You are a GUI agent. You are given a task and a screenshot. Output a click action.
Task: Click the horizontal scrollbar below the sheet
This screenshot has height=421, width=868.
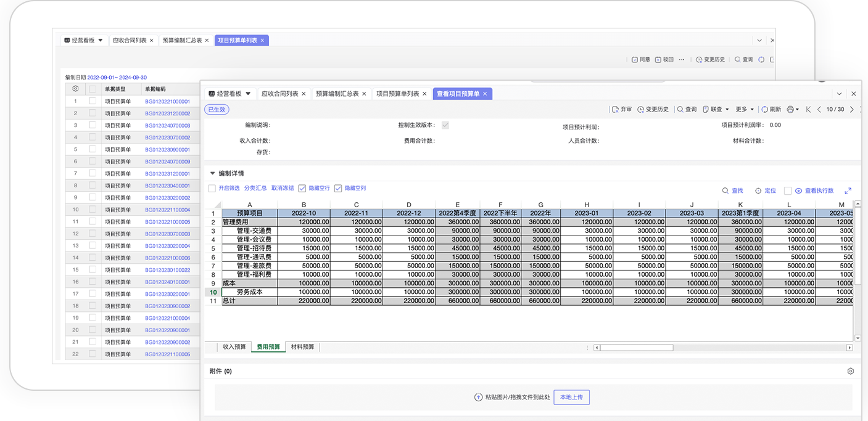click(636, 348)
